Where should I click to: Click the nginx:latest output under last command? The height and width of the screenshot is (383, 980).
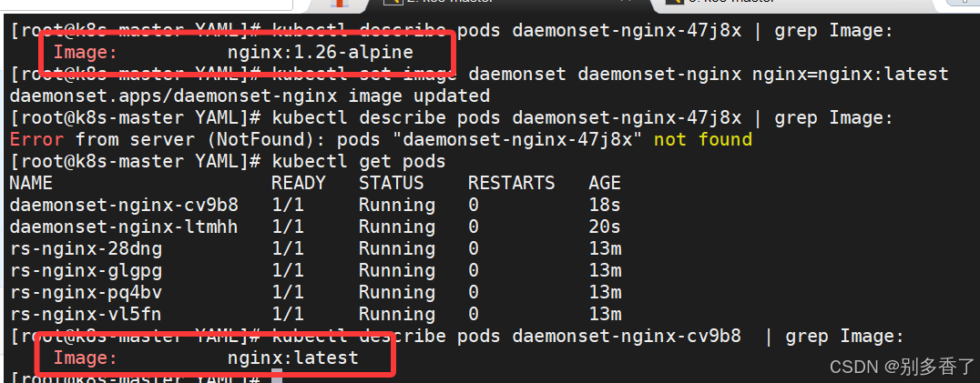(x=293, y=358)
